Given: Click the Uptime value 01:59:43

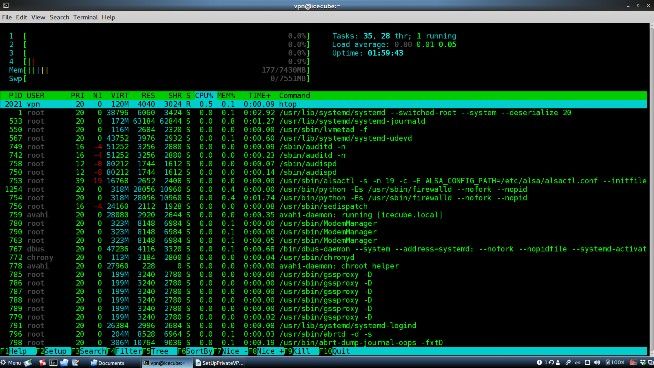Looking at the screenshot, I should coord(385,53).
